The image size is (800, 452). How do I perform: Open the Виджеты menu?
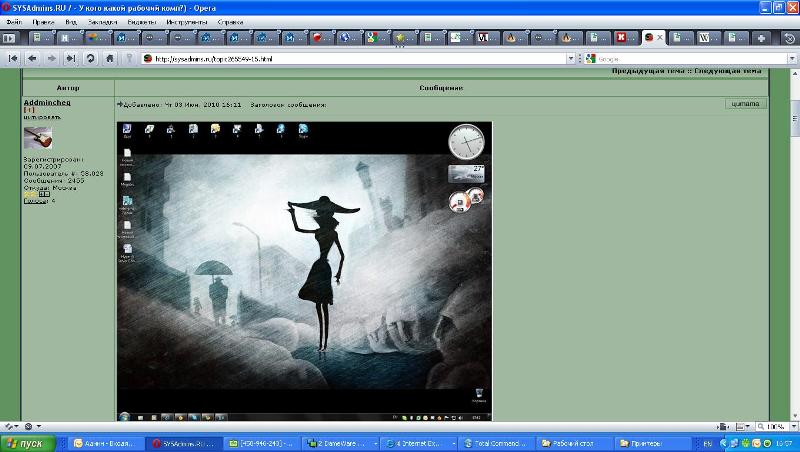pos(142,22)
